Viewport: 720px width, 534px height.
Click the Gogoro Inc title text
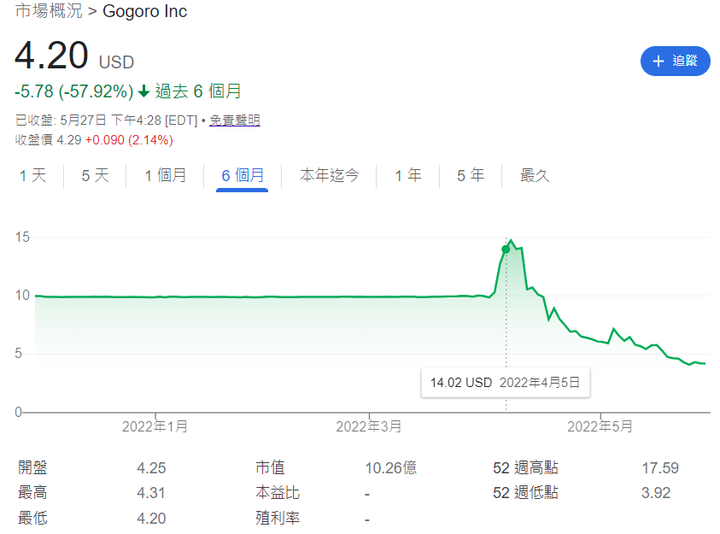coord(145,11)
